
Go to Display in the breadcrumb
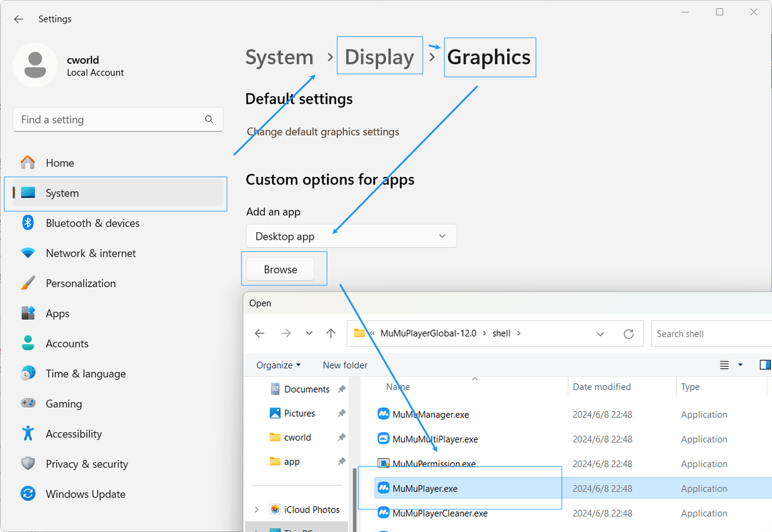[x=380, y=56]
